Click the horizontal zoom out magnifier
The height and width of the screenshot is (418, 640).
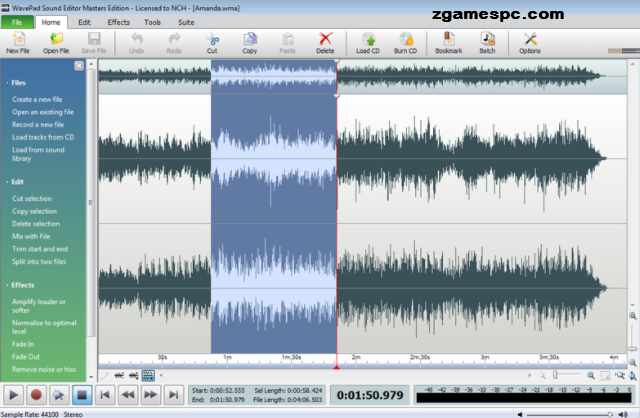click(x=542, y=376)
